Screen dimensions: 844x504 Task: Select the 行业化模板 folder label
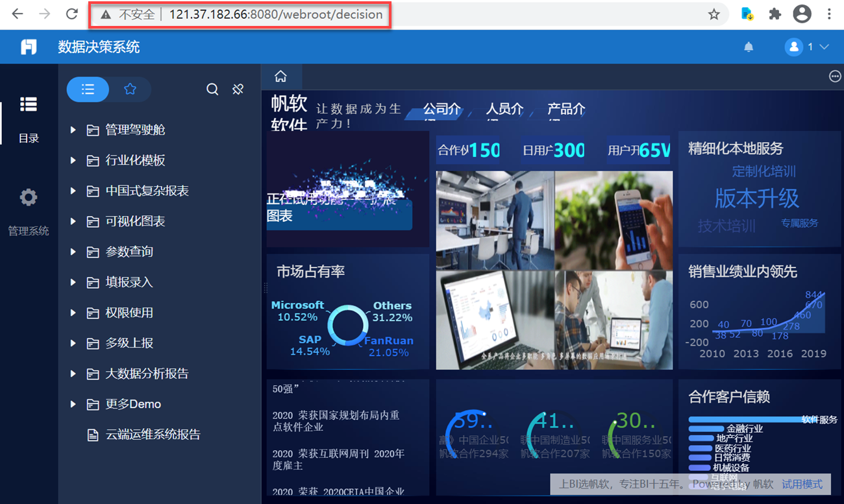(x=136, y=160)
